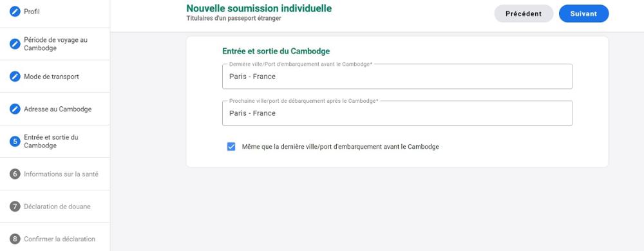The width and height of the screenshot is (644, 251).
Task: Click the pencil icon beside Mode de transport
Action: pyautogui.click(x=15, y=77)
